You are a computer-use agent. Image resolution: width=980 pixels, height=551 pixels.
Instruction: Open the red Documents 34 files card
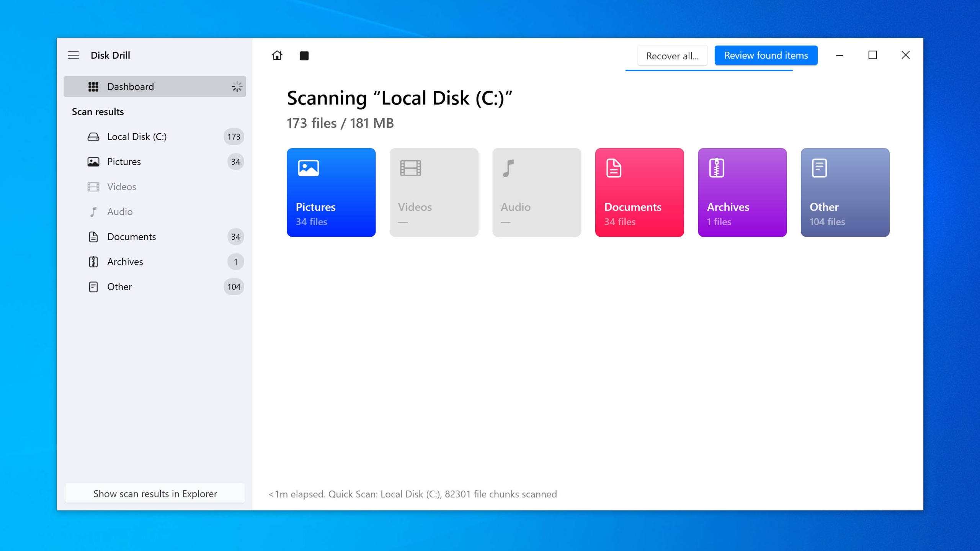point(639,192)
